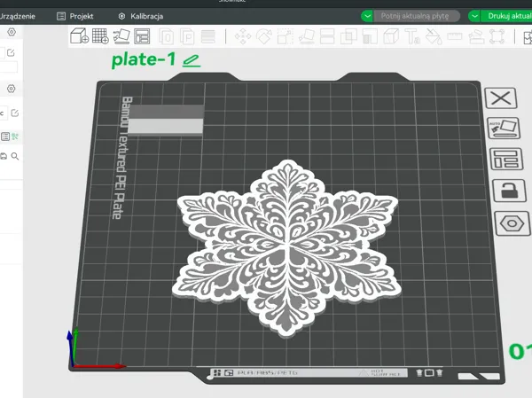Click the topmost gear icon in left sidebar
This screenshot has height=398, width=532.
[x=12, y=32]
